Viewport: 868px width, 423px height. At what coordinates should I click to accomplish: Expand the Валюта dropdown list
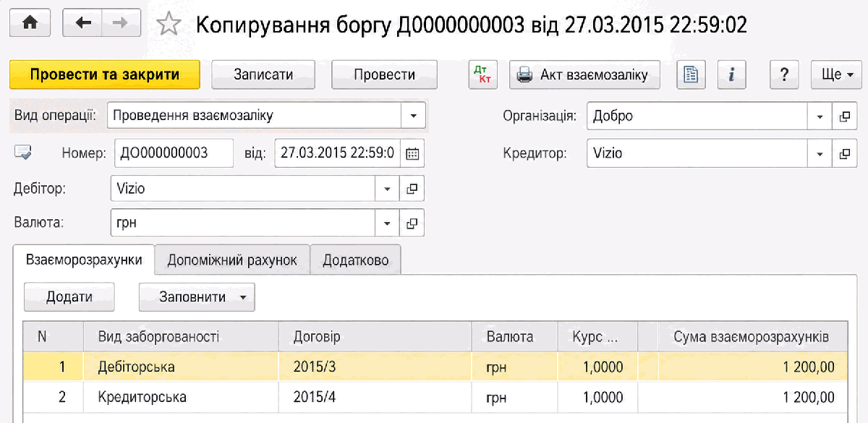tap(387, 223)
